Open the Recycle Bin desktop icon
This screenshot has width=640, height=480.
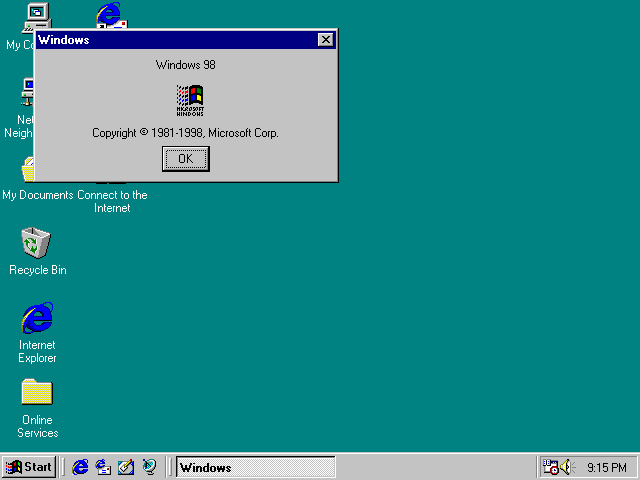pyautogui.click(x=37, y=243)
